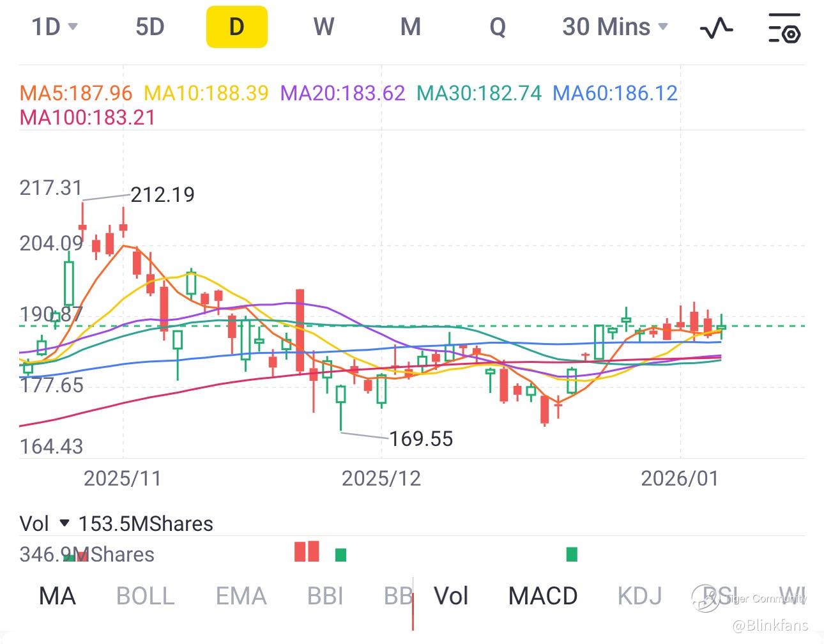The image size is (824, 644).
Task: Click the 2025/11 date axis label
Action: [123, 479]
